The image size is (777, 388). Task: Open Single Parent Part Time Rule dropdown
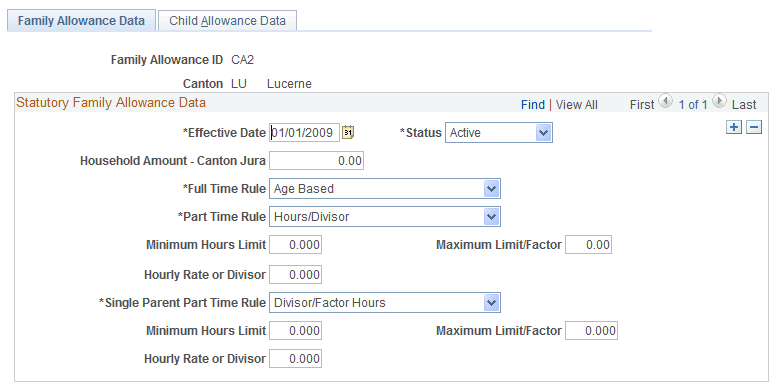385,303
